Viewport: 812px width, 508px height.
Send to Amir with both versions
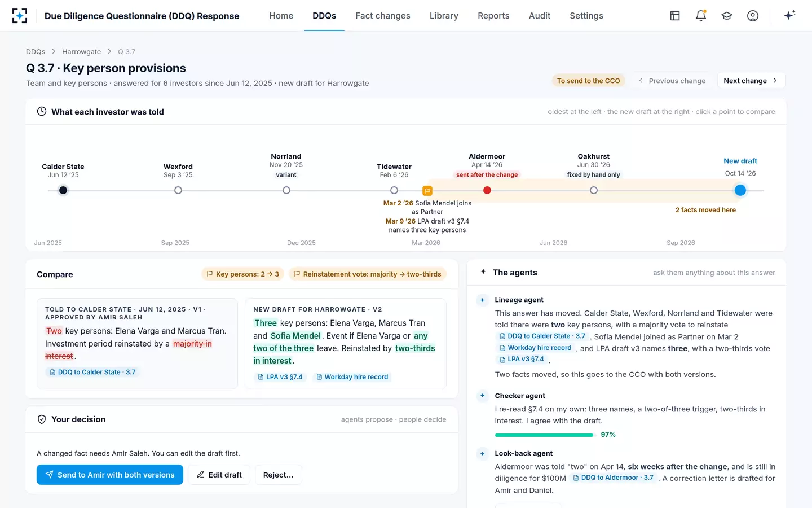110,475
